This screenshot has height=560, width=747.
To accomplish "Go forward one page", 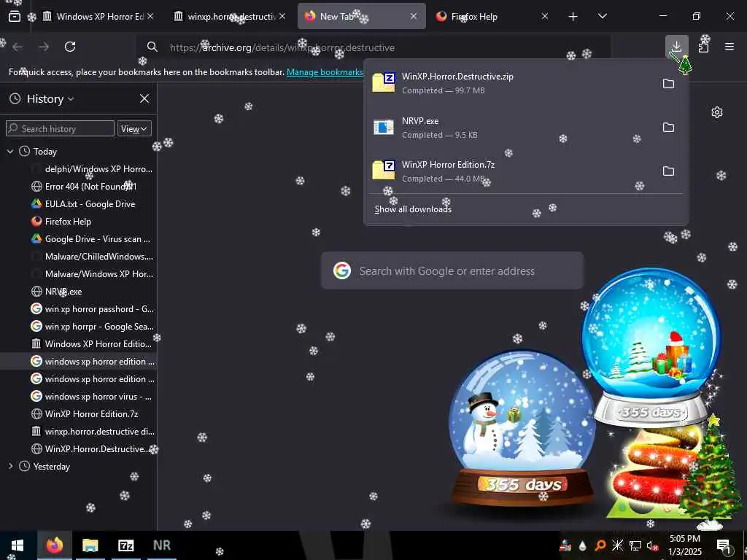I will 44,47.
